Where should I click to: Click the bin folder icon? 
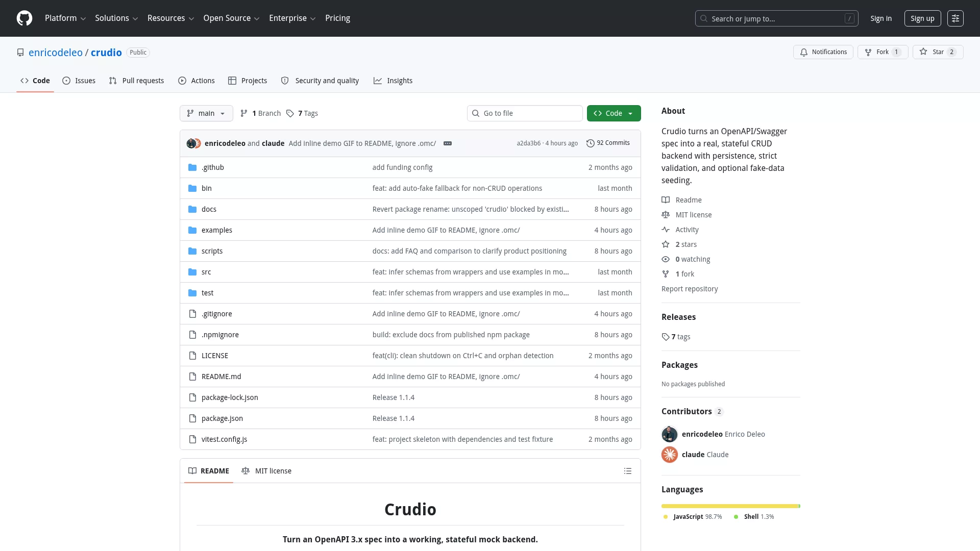pos(192,188)
